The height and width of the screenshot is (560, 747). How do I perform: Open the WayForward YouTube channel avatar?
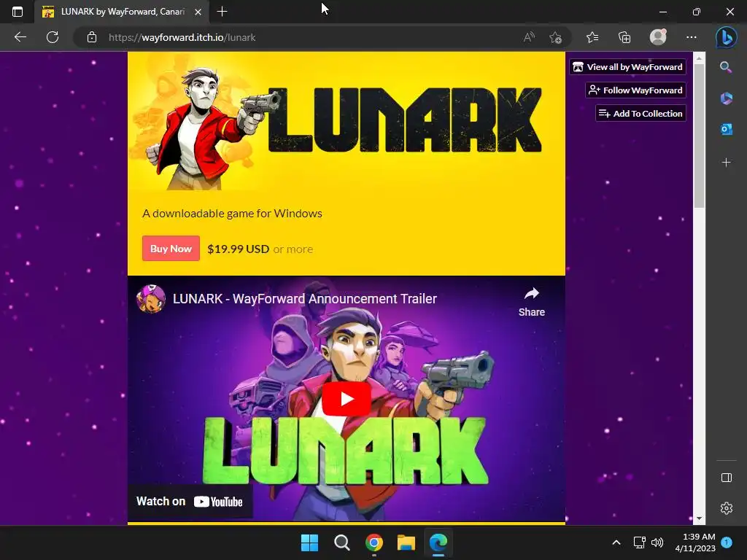[151, 298]
